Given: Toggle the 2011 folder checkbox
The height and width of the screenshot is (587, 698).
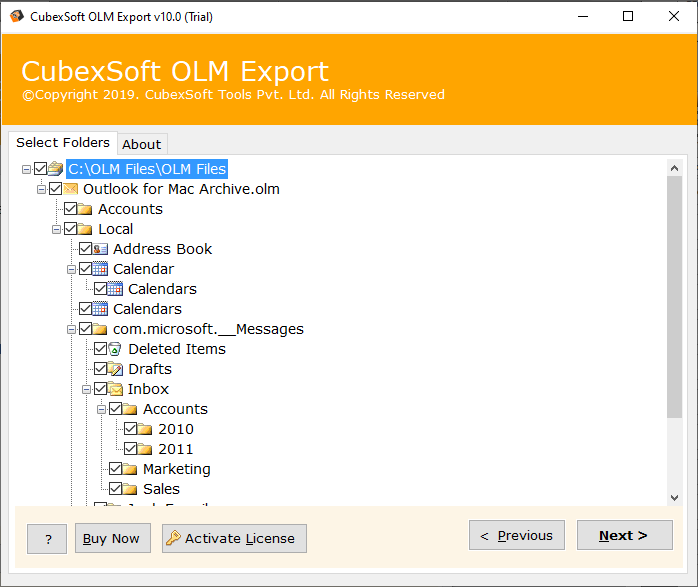Looking at the screenshot, I should 131,449.
